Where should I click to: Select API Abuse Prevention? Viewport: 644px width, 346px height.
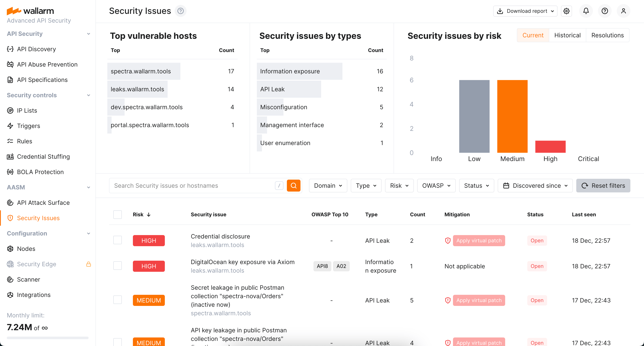(x=47, y=64)
